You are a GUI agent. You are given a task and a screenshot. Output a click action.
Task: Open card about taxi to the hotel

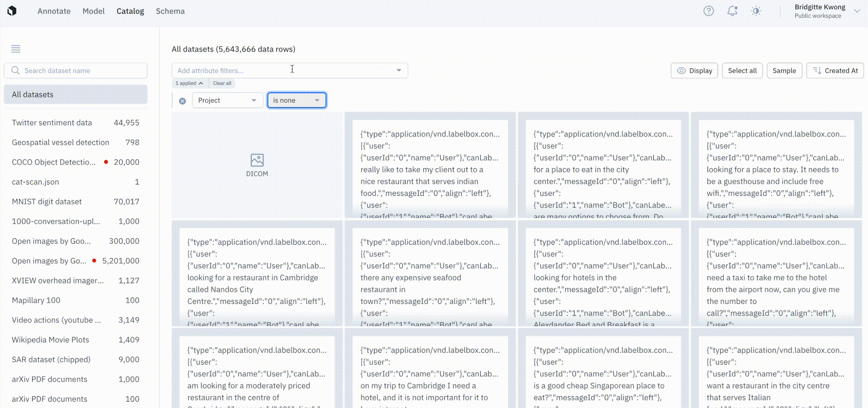[x=776, y=273]
